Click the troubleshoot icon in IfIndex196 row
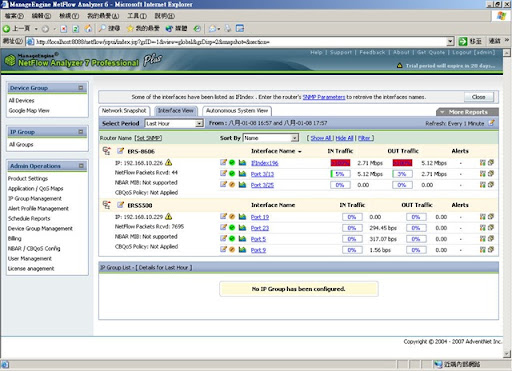The image size is (512, 371). click(x=482, y=162)
